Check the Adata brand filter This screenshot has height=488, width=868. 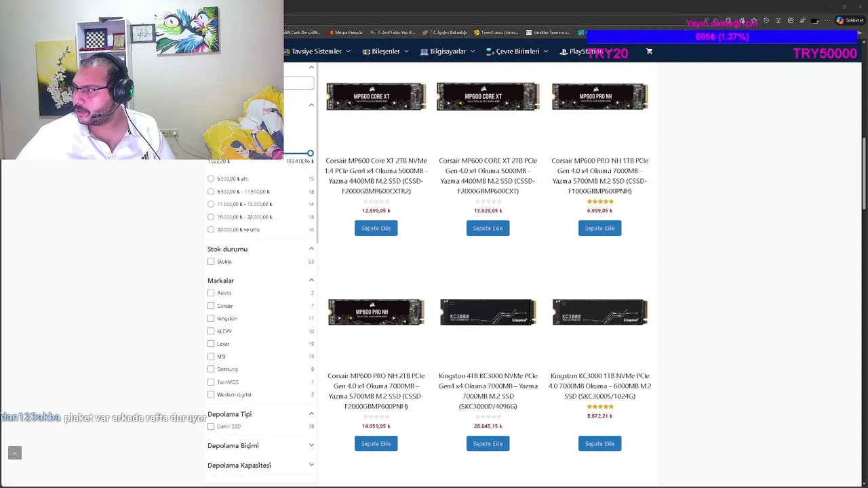tap(211, 293)
